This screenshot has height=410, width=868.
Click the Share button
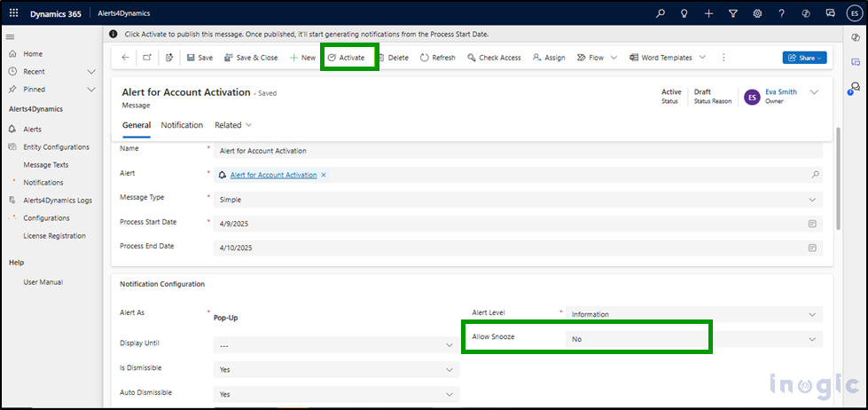[x=804, y=58]
